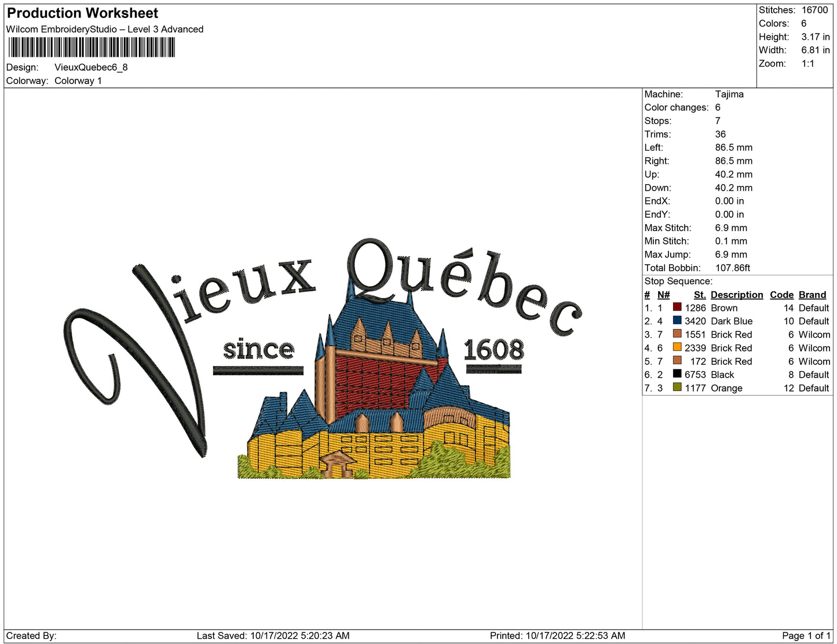The image size is (837, 644).
Task: Select the Height value "3.17 in"
Action: point(816,36)
